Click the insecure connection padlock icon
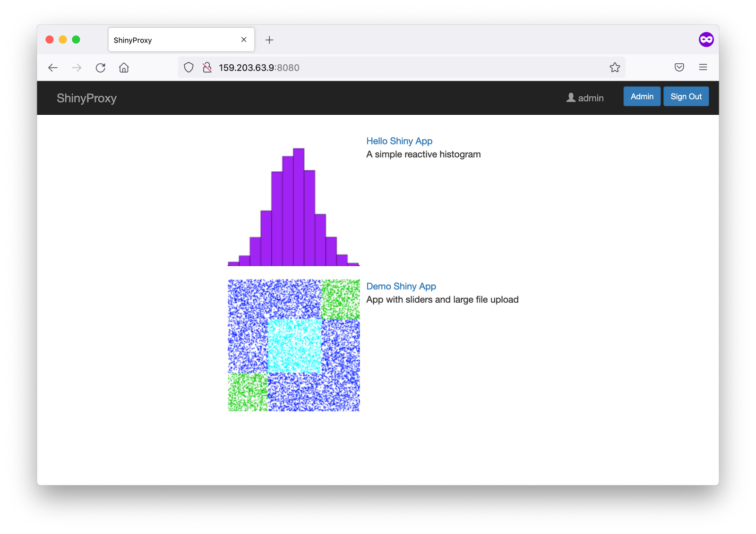 [207, 68]
